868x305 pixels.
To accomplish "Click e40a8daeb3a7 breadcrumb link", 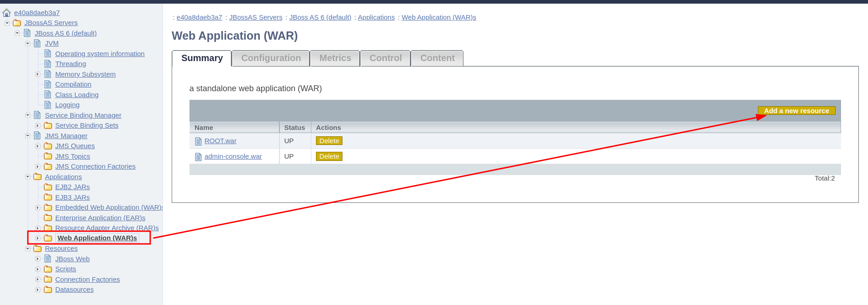I will (200, 17).
